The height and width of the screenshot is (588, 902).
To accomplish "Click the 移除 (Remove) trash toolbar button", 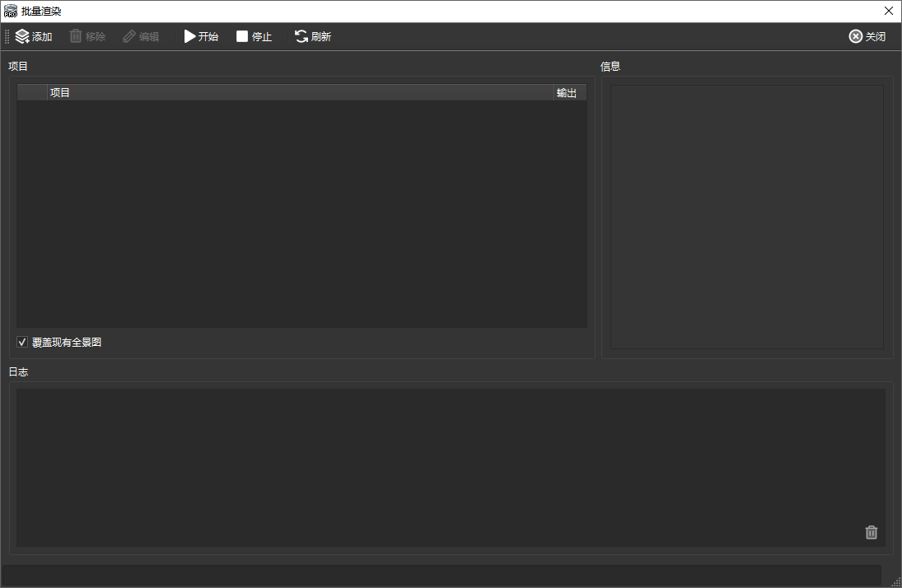I will tap(87, 37).
